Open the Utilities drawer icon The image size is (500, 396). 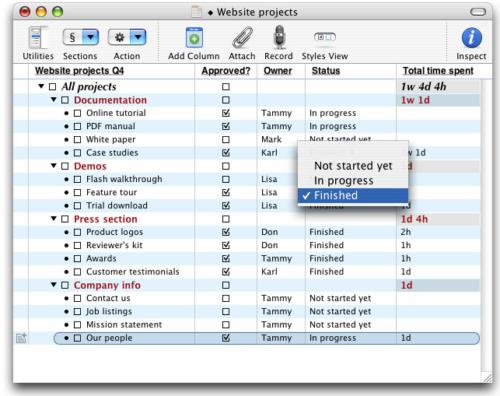pos(37,37)
